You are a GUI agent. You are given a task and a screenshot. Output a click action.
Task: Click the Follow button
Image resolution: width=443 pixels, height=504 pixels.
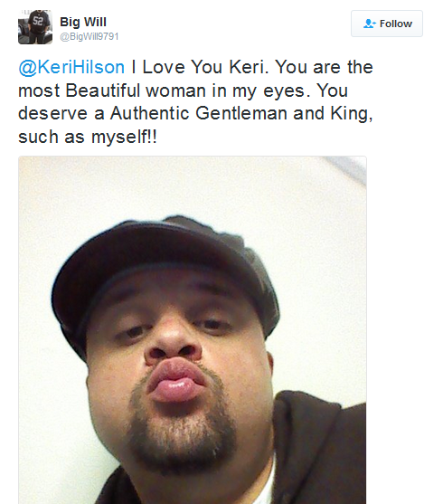[387, 24]
